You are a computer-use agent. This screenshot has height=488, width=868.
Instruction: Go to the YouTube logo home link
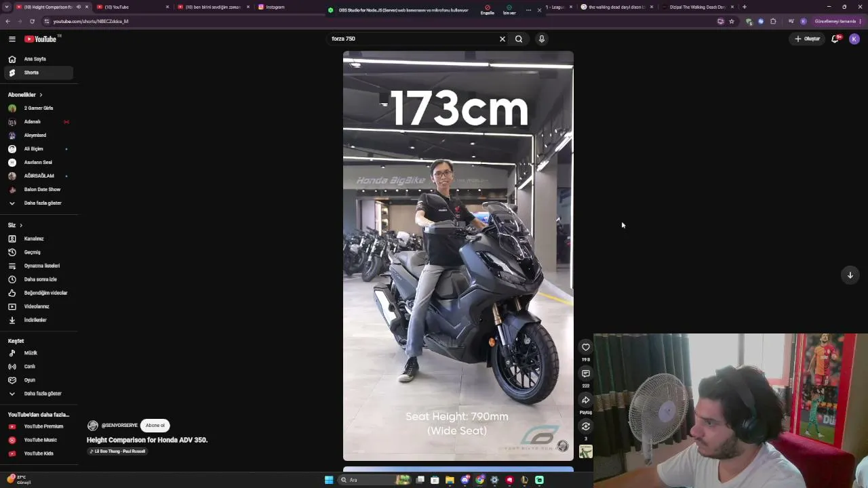[41, 39]
